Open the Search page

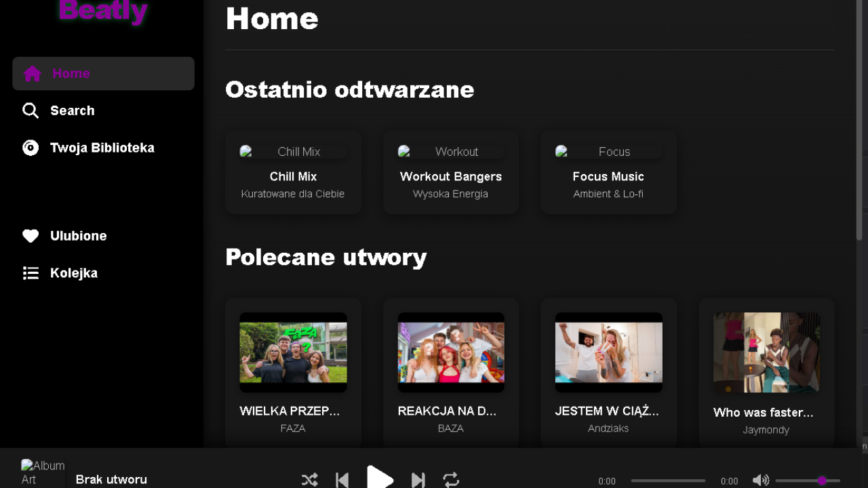point(72,110)
